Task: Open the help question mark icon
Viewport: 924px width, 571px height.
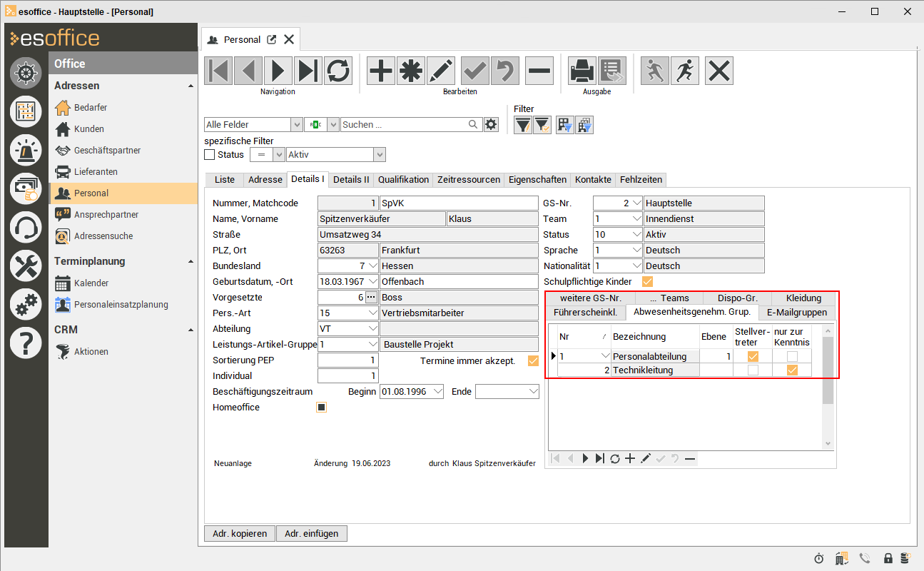Action: pos(26,343)
